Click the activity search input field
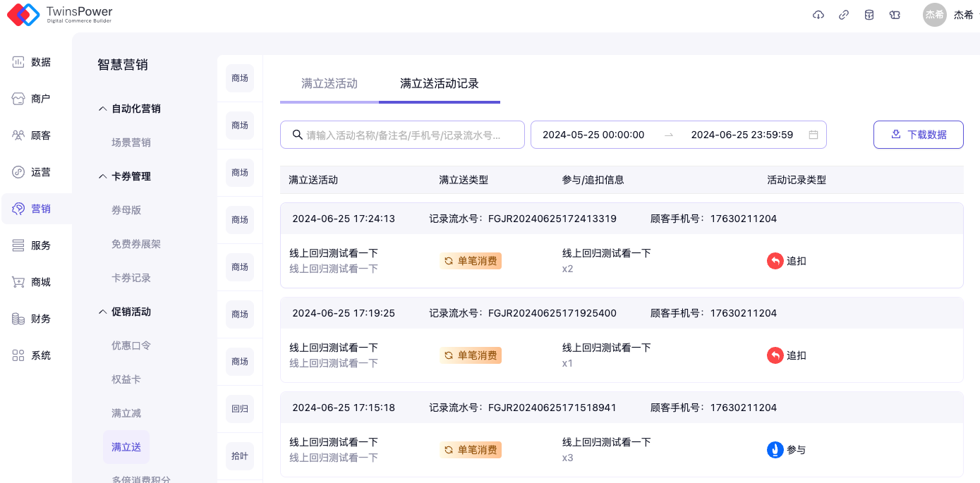This screenshot has width=980, height=483. 403,135
